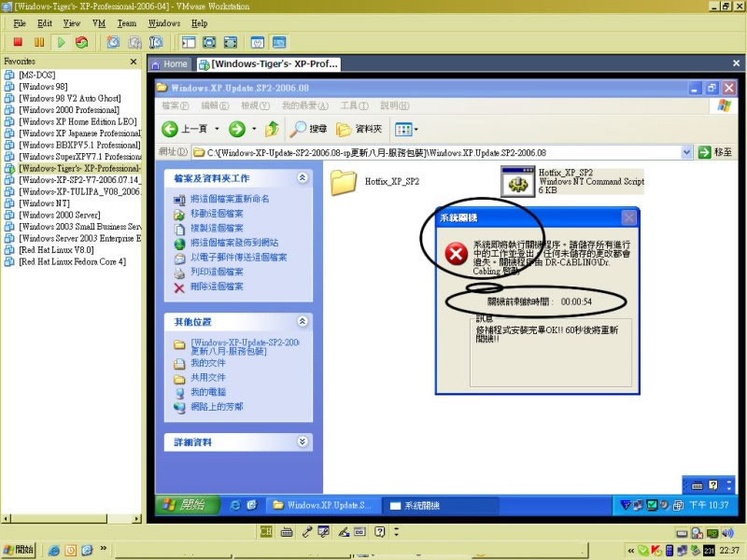Click the Take Snapshot toolbar icon

pos(113,42)
